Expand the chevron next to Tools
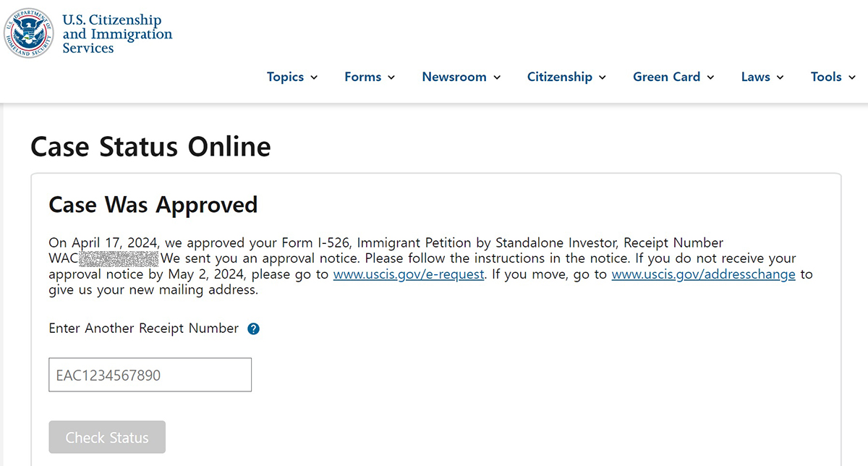Screen dimensions: 868x466 coord(851,77)
